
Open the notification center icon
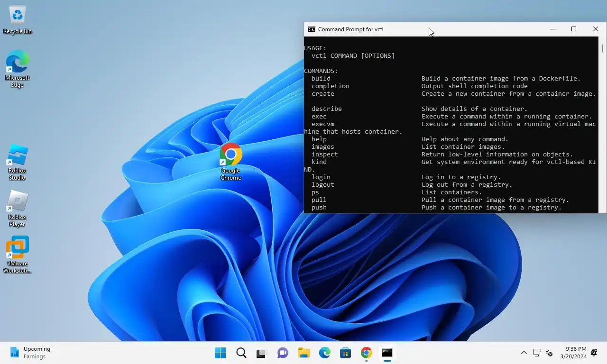[594, 353]
